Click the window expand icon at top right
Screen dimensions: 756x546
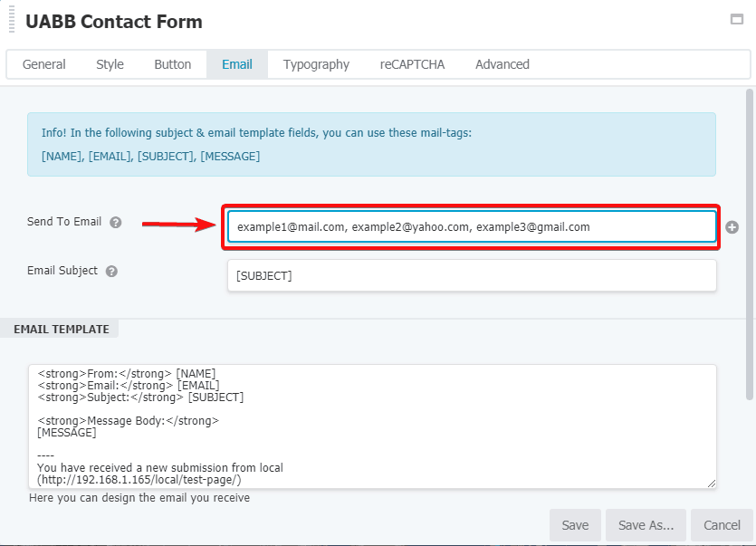[736, 19]
